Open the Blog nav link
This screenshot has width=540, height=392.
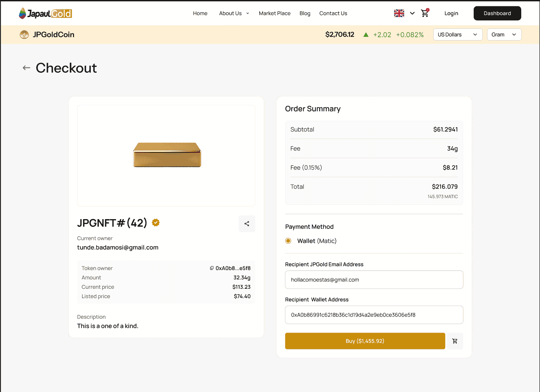point(305,13)
